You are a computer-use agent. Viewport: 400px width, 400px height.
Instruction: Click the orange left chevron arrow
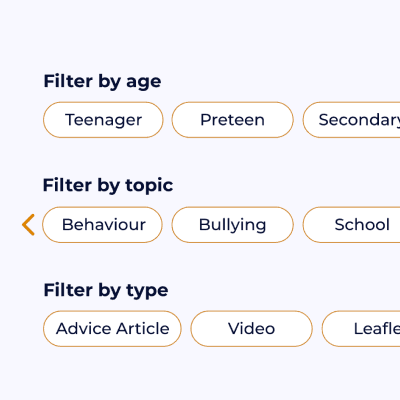coord(28,225)
